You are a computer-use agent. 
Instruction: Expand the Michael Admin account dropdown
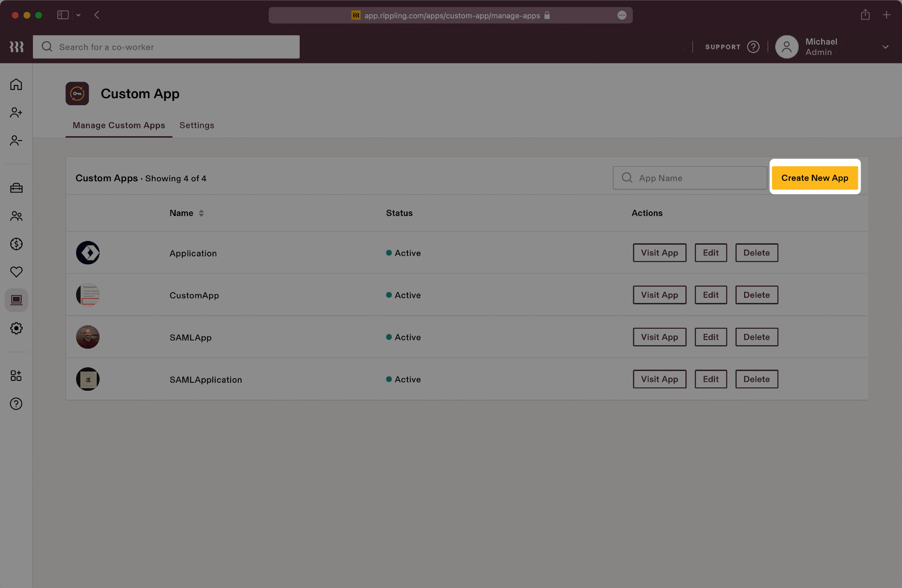885,47
